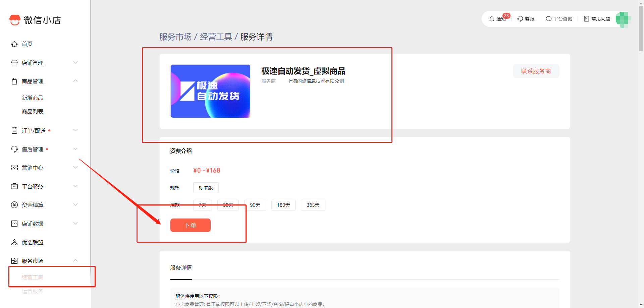This screenshot has width=644, height=308.
Task: Click the 店铺管理 store icon
Action: (x=14, y=63)
